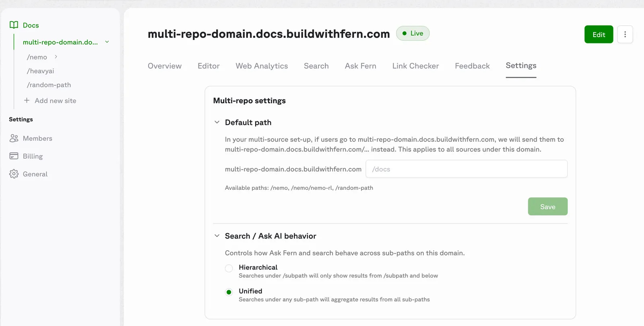The width and height of the screenshot is (644, 326).
Task: Click the Billing card icon
Action: [x=14, y=156]
